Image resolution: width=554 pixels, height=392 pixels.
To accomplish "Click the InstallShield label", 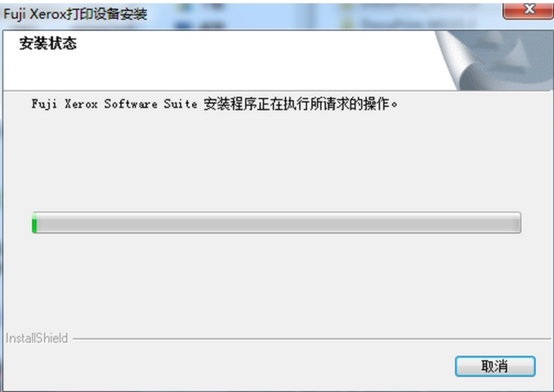I will [x=37, y=338].
